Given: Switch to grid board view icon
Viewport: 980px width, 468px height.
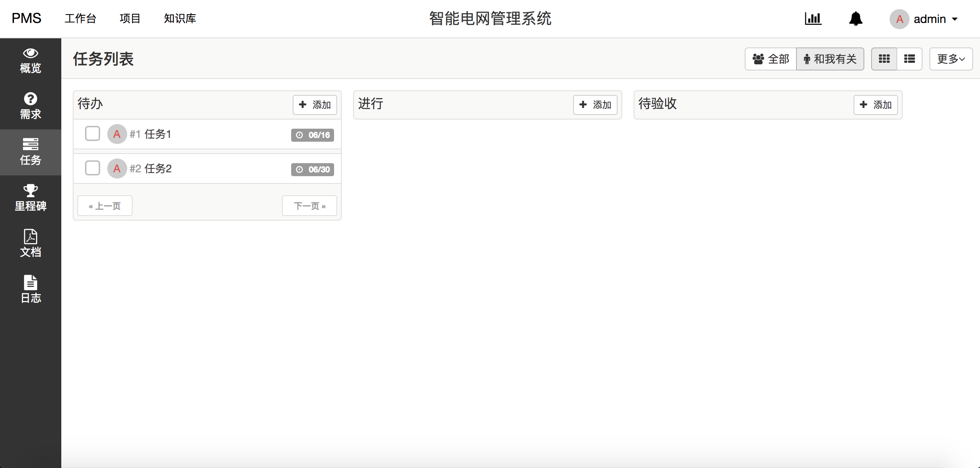Looking at the screenshot, I should (884, 59).
